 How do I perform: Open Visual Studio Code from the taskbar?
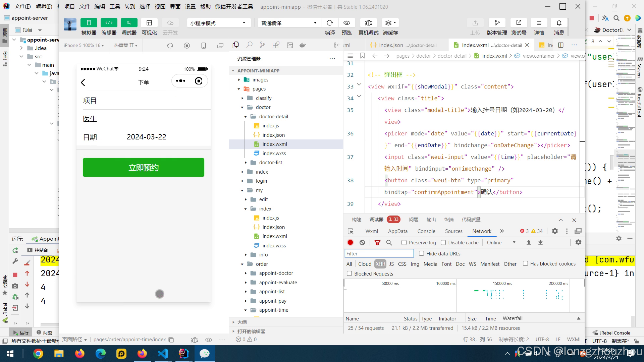pos(163,354)
